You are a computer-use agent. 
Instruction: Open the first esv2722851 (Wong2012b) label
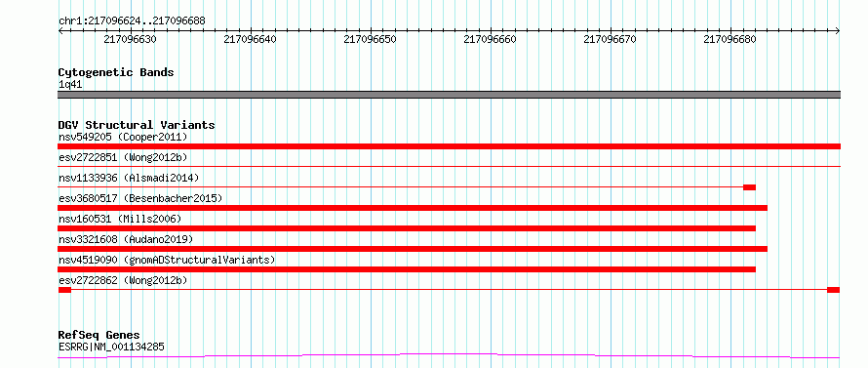pos(123,157)
